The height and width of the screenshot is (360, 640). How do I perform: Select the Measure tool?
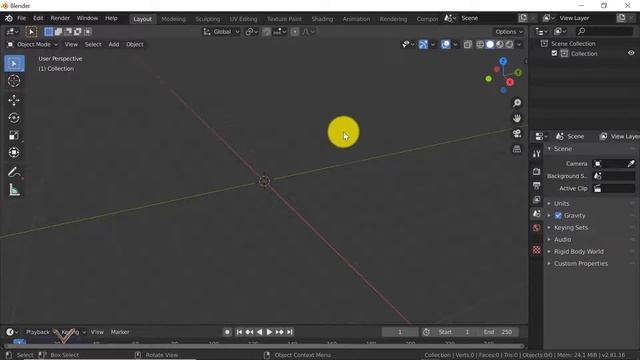pos(14,190)
